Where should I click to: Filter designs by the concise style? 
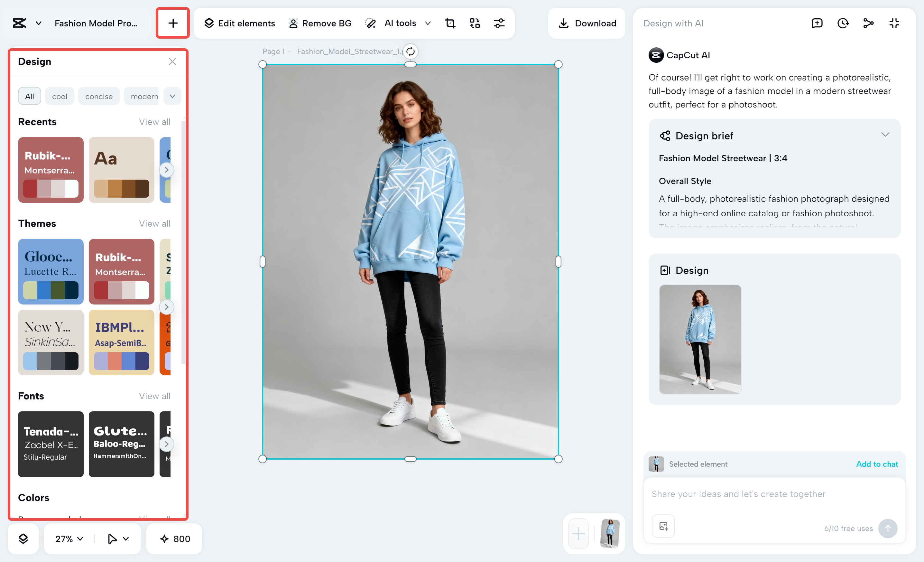point(99,96)
